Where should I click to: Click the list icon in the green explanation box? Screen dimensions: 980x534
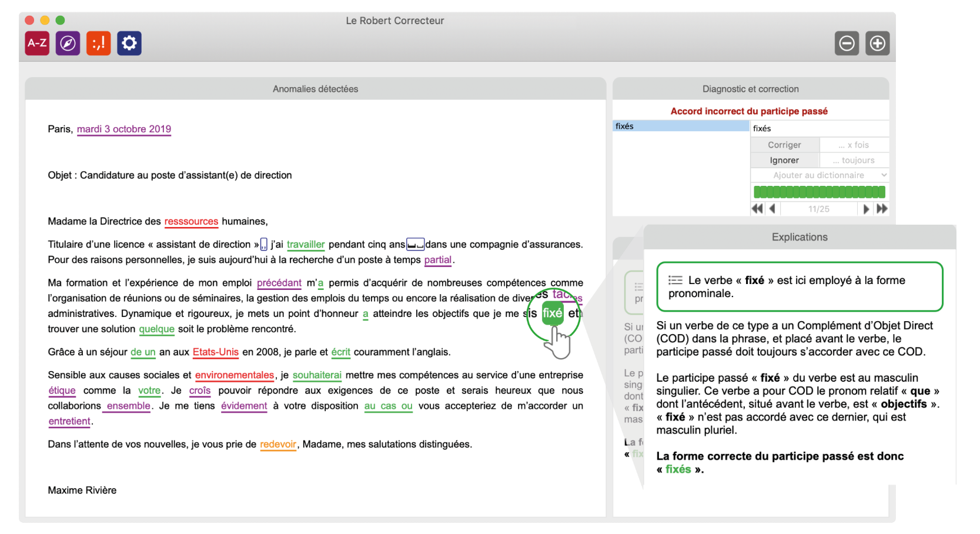click(x=675, y=281)
